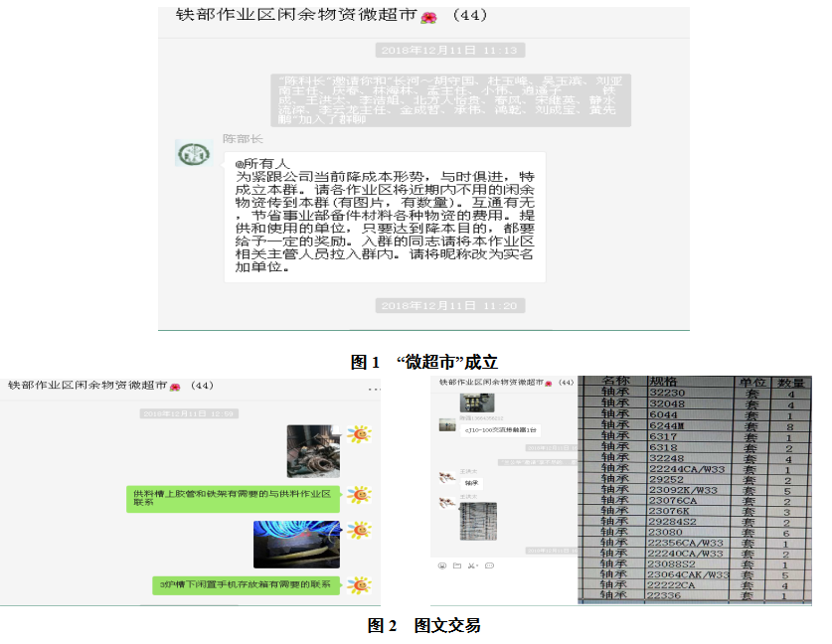Select the screenshot scissors tool
Image resolution: width=832 pixels, height=644 pixels.
click(x=471, y=565)
